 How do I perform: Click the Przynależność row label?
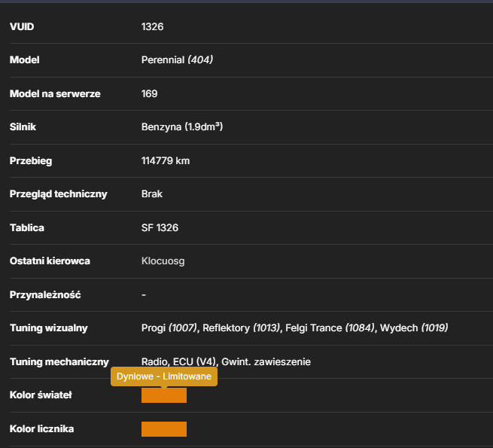point(45,295)
